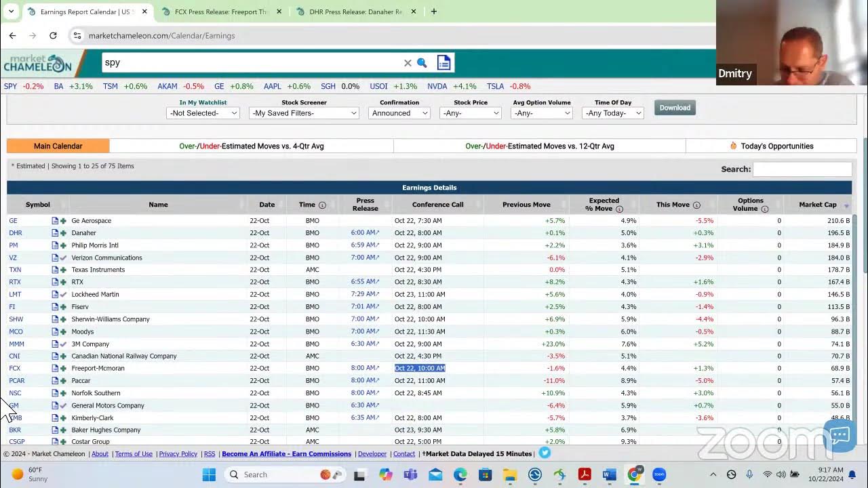This screenshot has height=488, width=868.
Task: Open Microsoft Edge from taskbar
Action: [460, 474]
